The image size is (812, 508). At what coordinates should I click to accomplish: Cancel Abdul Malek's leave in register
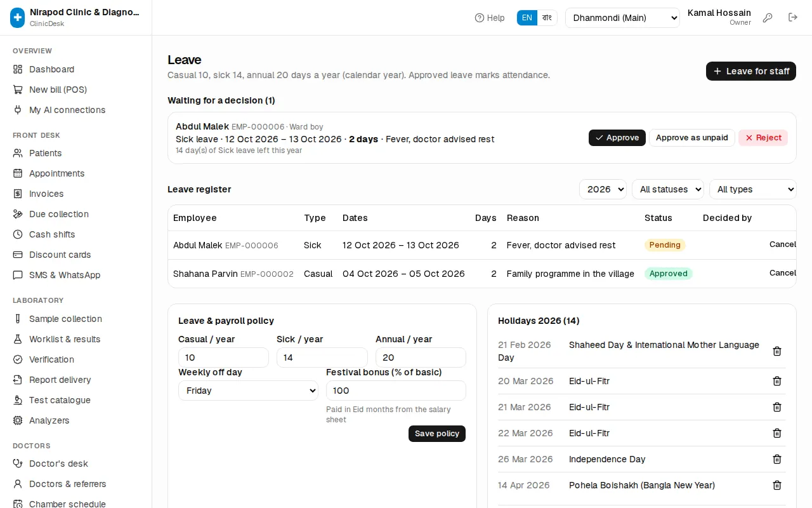coord(782,244)
